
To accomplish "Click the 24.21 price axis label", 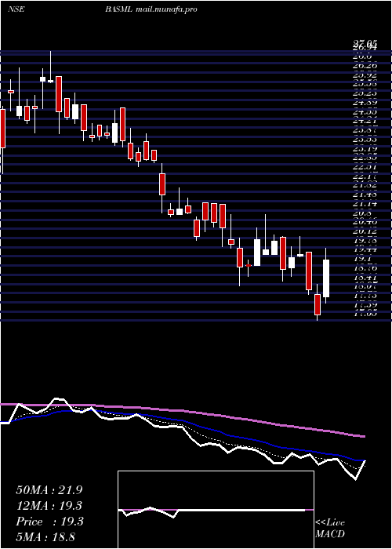I will click(x=365, y=121).
